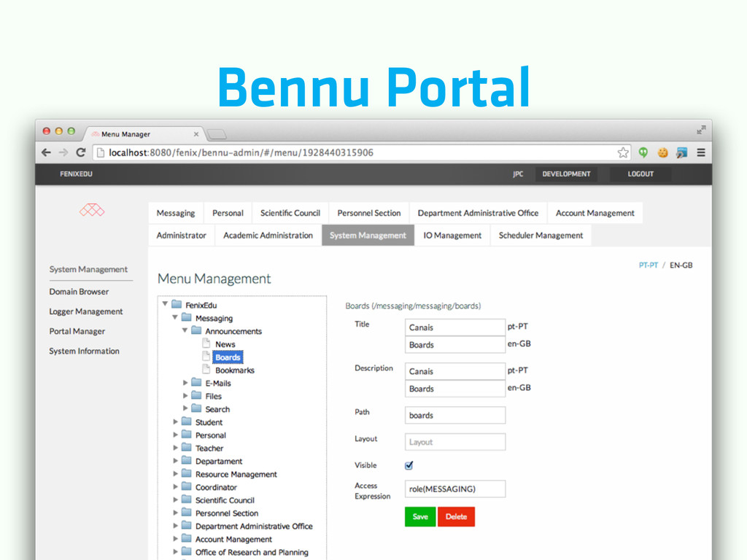The width and height of the screenshot is (747, 560).
Task: Click the Teacher folder icon
Action: (x=186, y=447)
